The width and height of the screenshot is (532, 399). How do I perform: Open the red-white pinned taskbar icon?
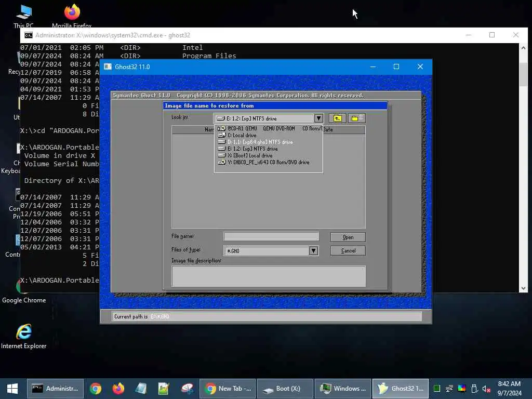pyautogui.click(x=187, y=389)
